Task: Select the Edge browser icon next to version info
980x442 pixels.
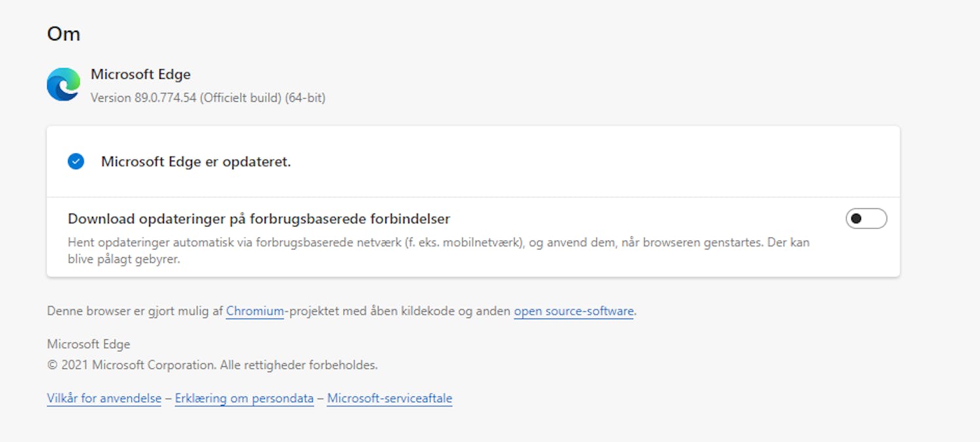Action: click(x=62, y=84)
